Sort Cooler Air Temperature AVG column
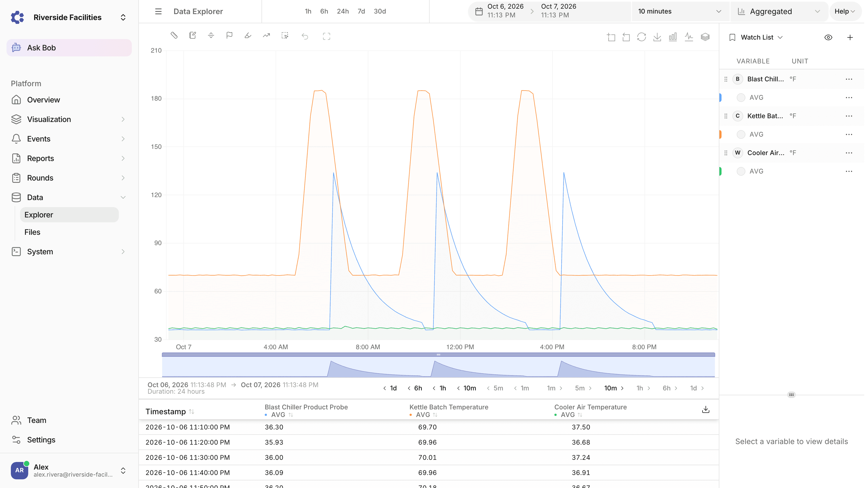868x488 pixels. [x=580, y=415]
